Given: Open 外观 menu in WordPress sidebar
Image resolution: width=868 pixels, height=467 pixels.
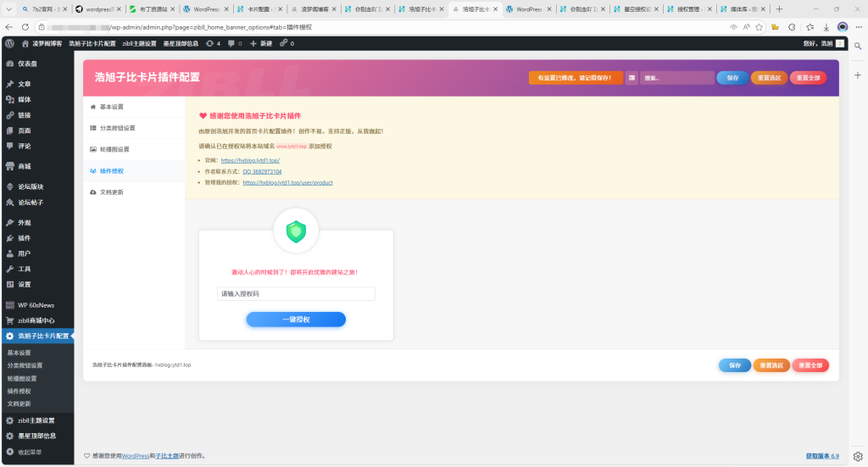Looking at the screenshot, I should pyautogui.click(x=25, y=222).
